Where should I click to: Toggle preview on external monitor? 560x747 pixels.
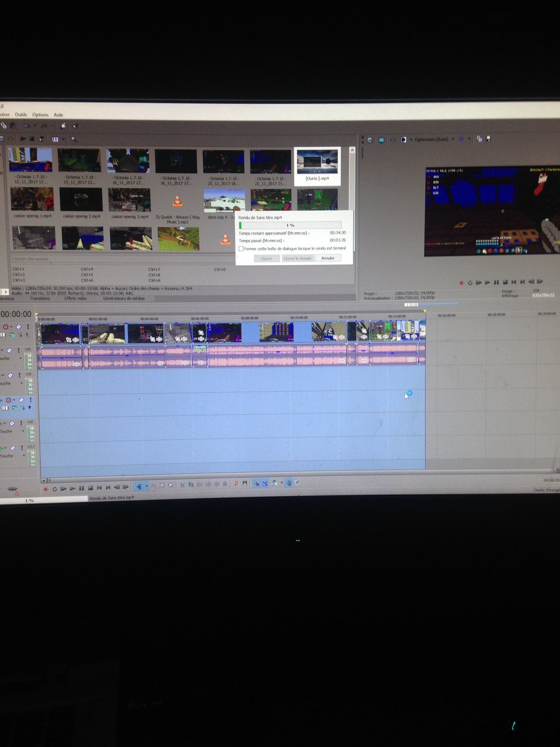[381, 139]
